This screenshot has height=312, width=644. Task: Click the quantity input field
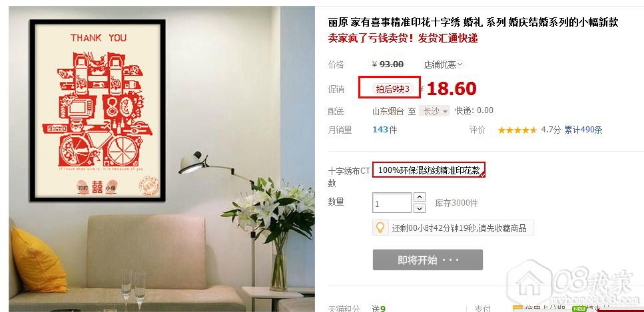pos(392,203)
